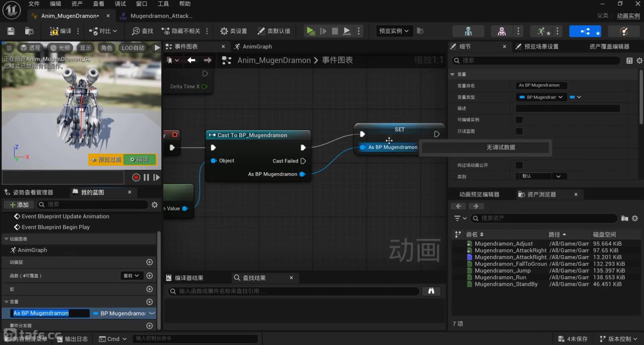Image resolution: width=644 pixels, height=345 pixels.
Task: Click the browse to asset icon
Action: (x=29, y=31)
